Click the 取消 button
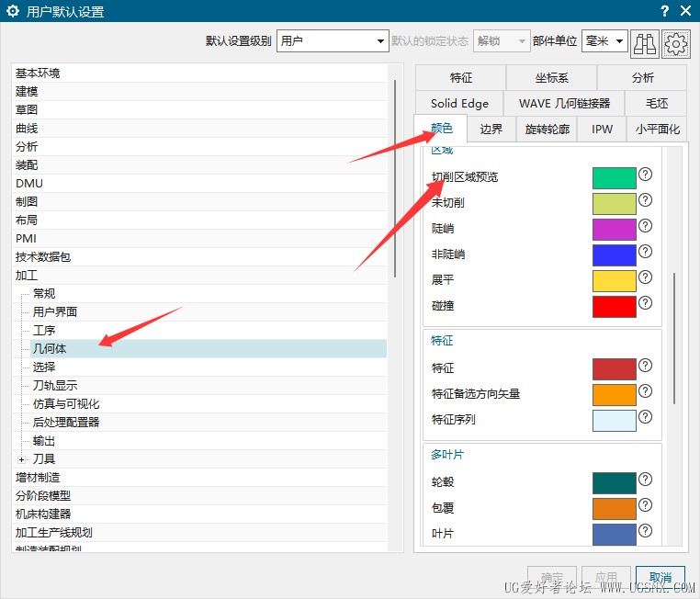 pos(660,577)
